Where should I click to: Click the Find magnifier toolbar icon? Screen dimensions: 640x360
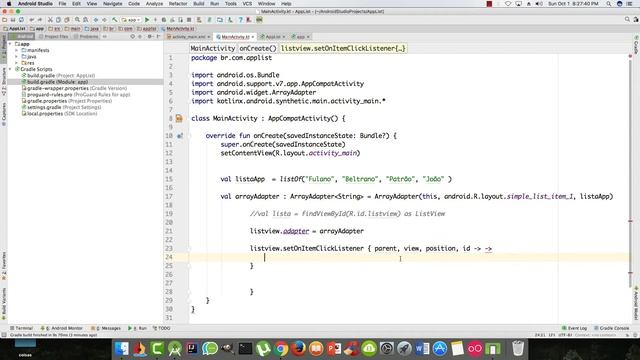tap(77, 20)
